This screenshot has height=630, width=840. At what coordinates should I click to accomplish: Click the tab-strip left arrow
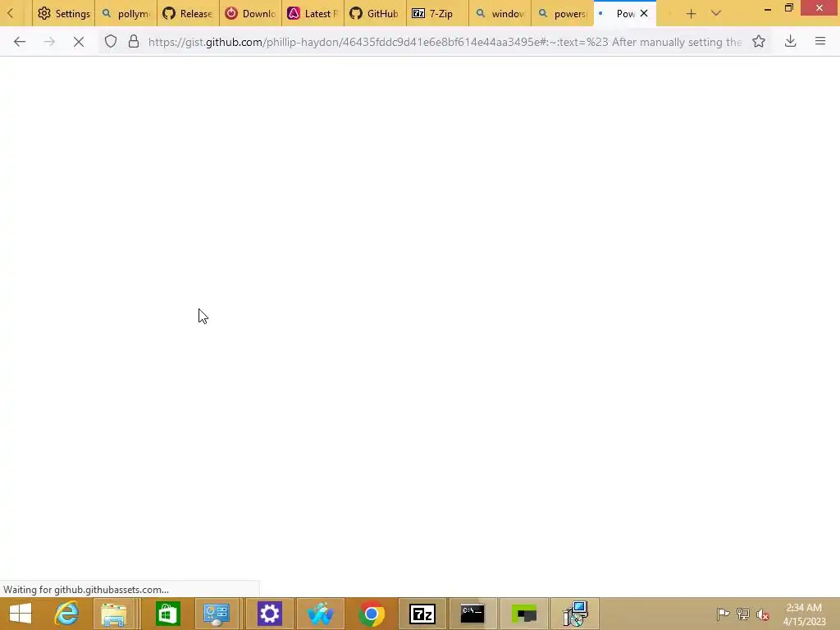pos(10,13)
